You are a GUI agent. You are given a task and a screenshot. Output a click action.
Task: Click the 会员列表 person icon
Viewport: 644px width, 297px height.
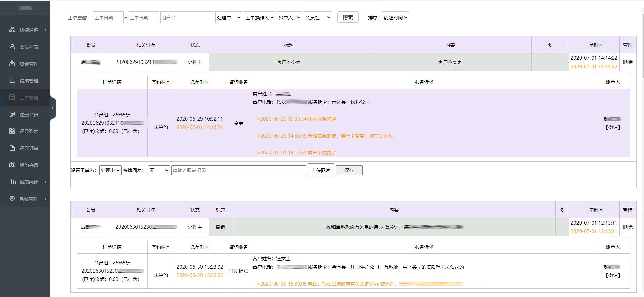coord(12,47)
